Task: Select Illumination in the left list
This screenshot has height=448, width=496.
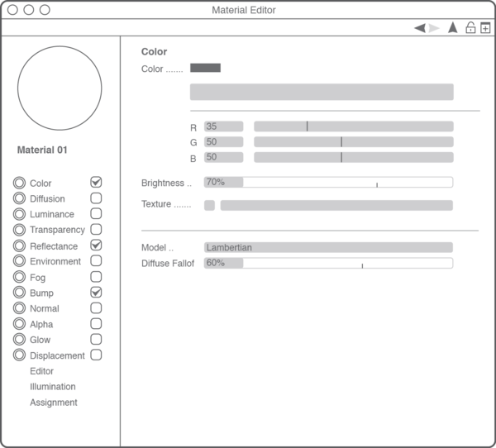Action: (x=53, y=387)
